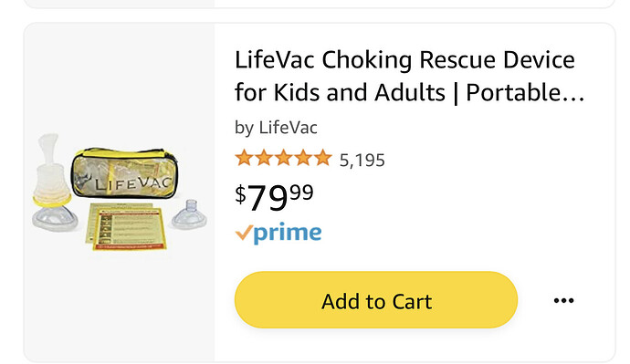Open the LifeVac Choking Rescue Device title
630x364 pixels.
click(x=409, y=77)
